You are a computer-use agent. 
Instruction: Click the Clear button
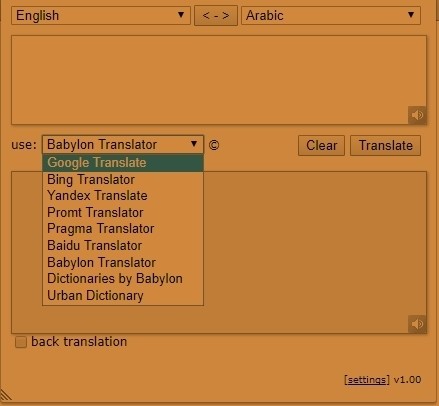(x=321, y=145)
